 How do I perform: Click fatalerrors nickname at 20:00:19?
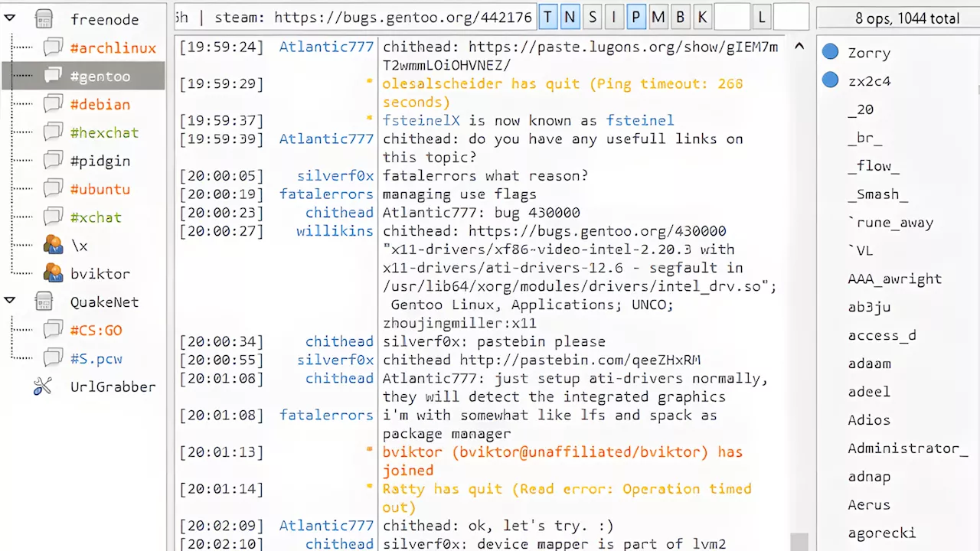point(327,194)
